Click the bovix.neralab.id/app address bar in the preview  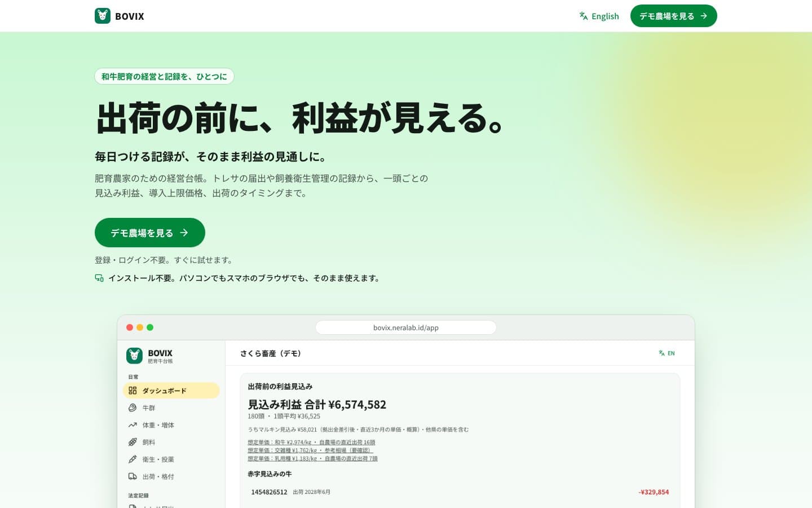click(x=406, y=327)
